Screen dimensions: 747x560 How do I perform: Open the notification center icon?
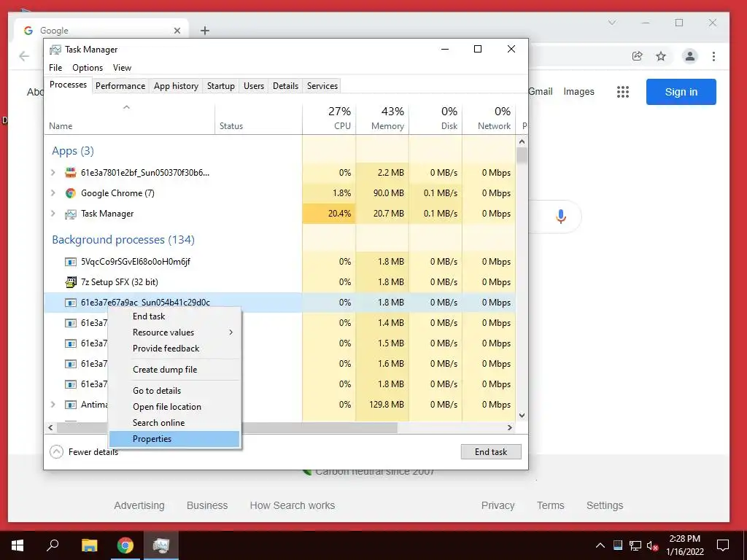pos(723,545)
